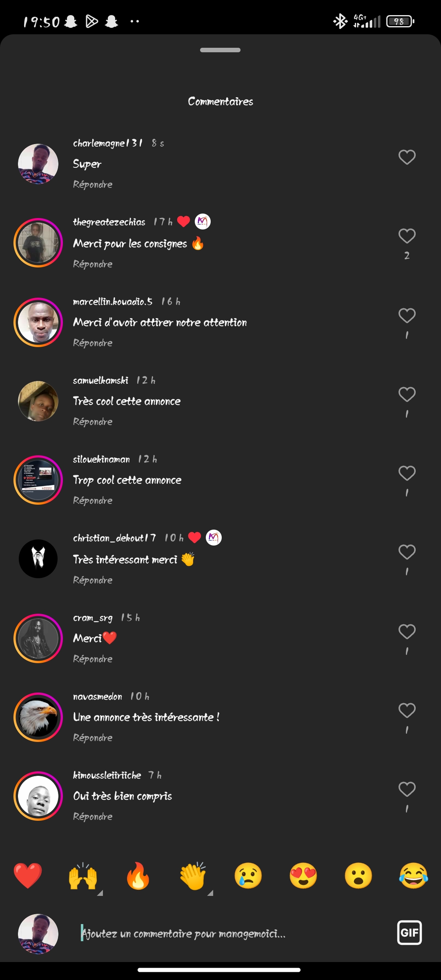Like the navasmedon comment
Image resolution: width=441 pixels, height=980 pixels.
(407, 710)
